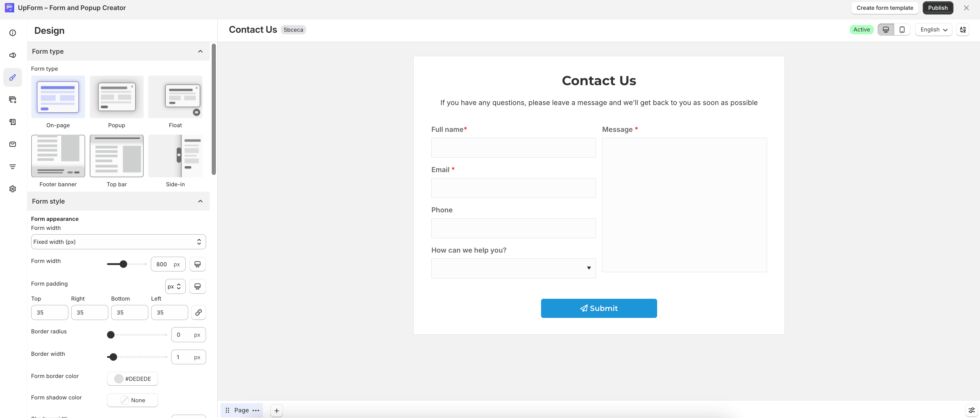This screenshot has height=418, width=980.
Task: Collapse the Form style section
Action: coord(200,201)
